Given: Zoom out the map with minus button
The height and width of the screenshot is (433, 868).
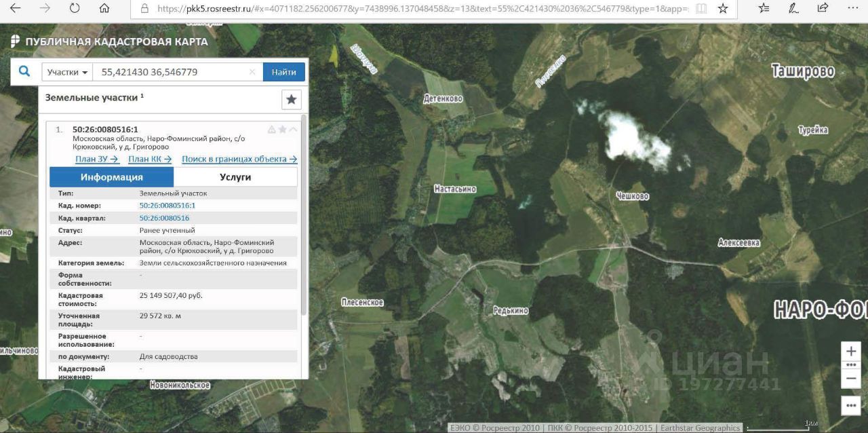Looking at the screenshot, I should [852, 378].
